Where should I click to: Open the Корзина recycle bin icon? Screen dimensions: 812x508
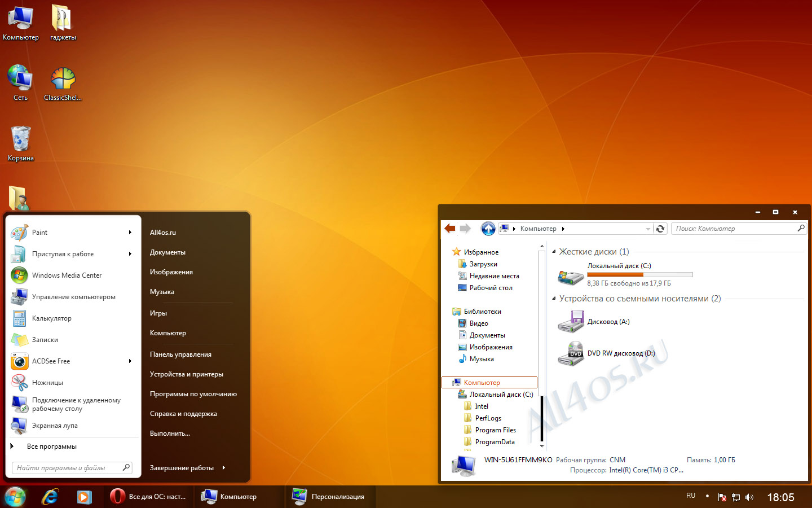[x=21, y=143]
